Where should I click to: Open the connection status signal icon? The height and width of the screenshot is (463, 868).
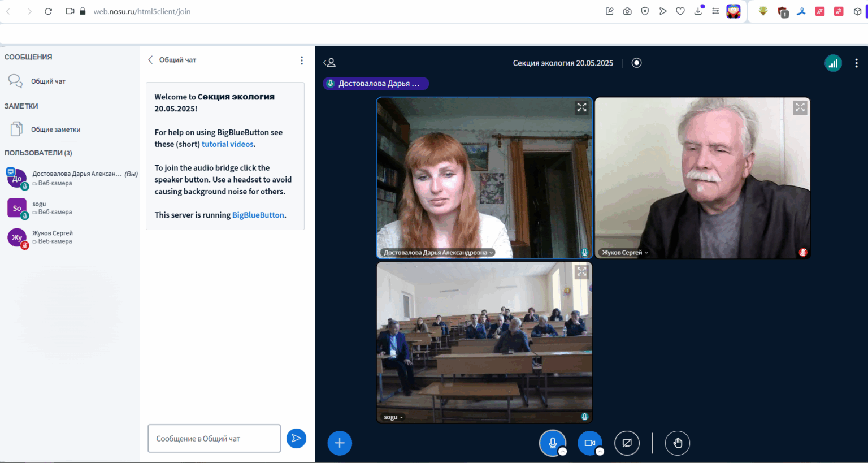click(833, 63)
